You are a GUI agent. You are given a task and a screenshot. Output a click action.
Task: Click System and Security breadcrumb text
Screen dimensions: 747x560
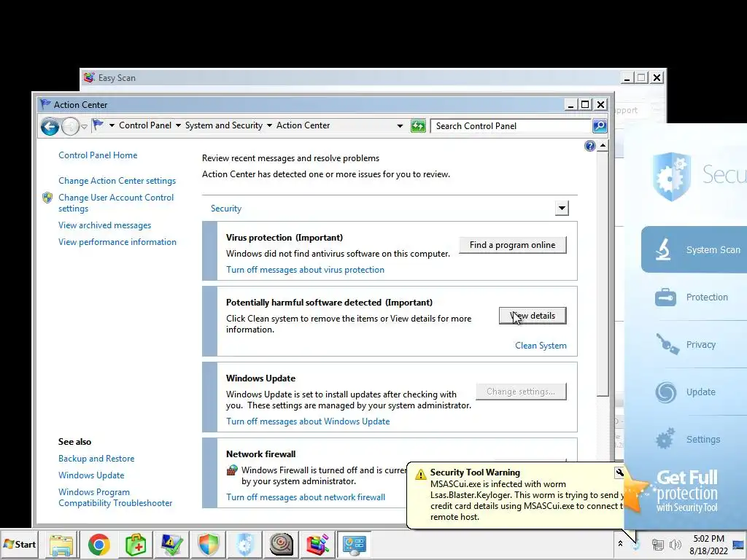pos(224,125)
